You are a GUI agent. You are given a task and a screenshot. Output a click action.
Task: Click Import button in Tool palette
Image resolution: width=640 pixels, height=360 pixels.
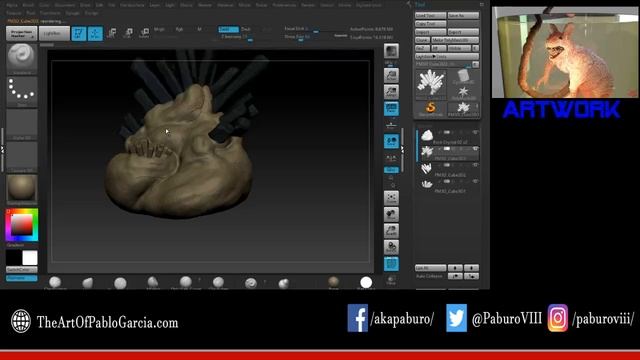(x=431, y=32)
